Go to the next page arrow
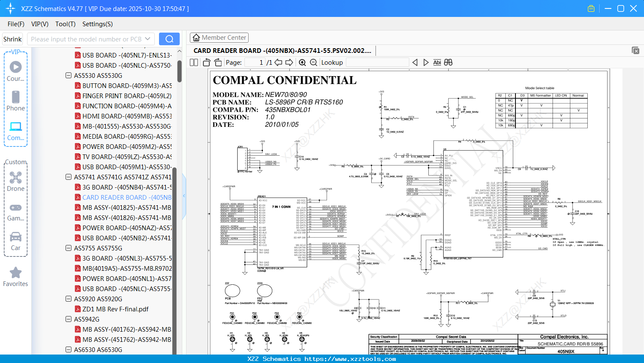The image size is (644, 363). pyautogui.click(x=289, y=63)
